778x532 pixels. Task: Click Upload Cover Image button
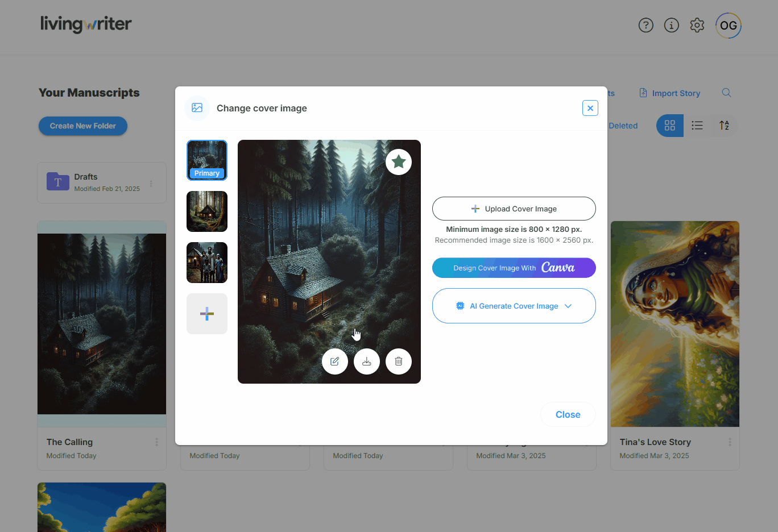click(514, 209)
